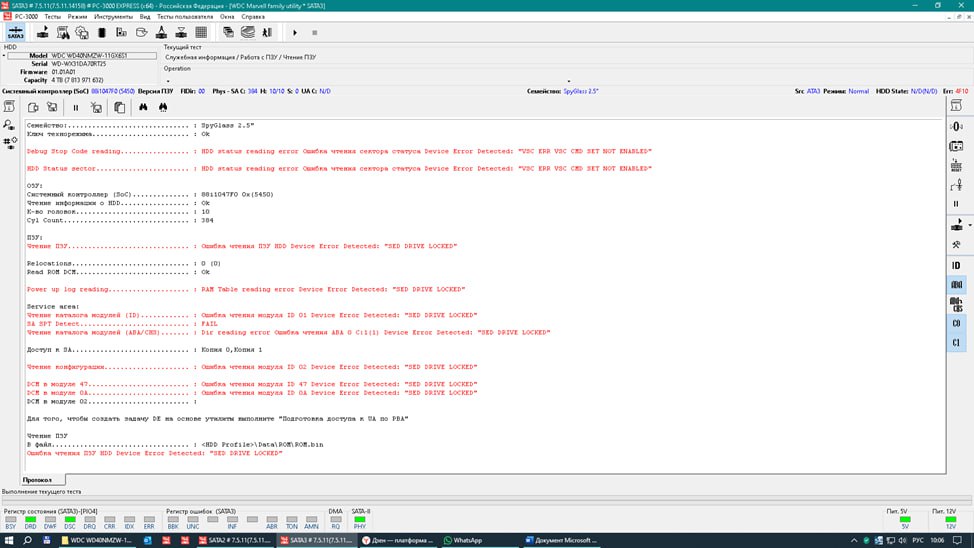Click the 'SED DRIVE LOCKED' ROM read error line at log bottom
974x548 pixels.
154,454
